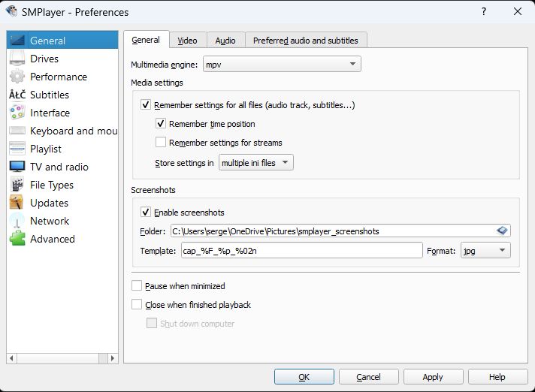Expand Store settings in dropdown

(256, 163)
